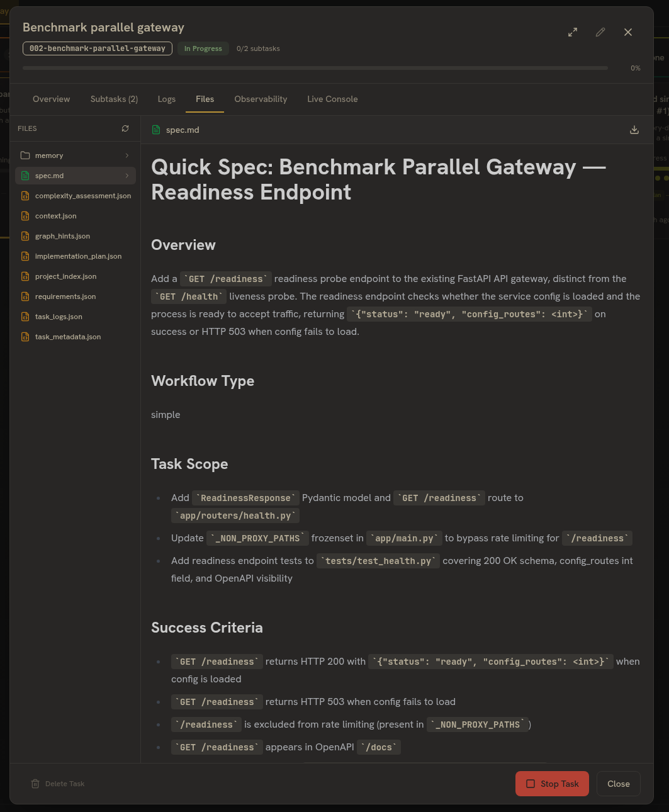
Task: Click the project_index.json file icon
Action: 25,276
